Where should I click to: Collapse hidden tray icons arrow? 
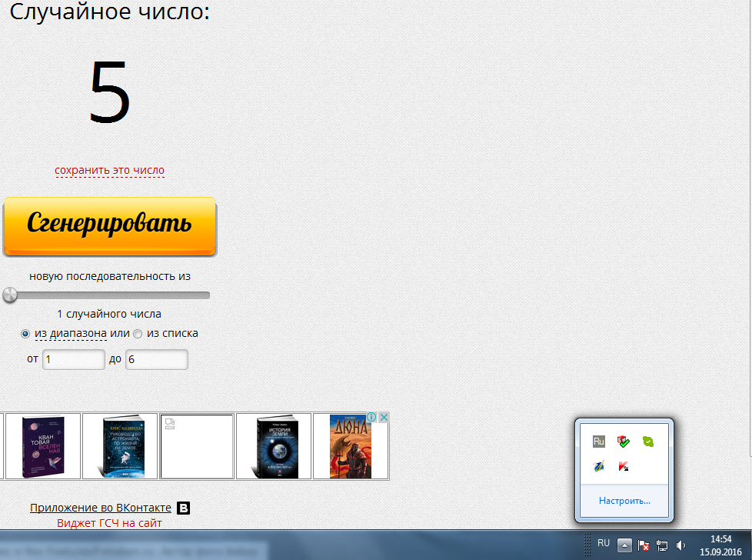(625, 545)
